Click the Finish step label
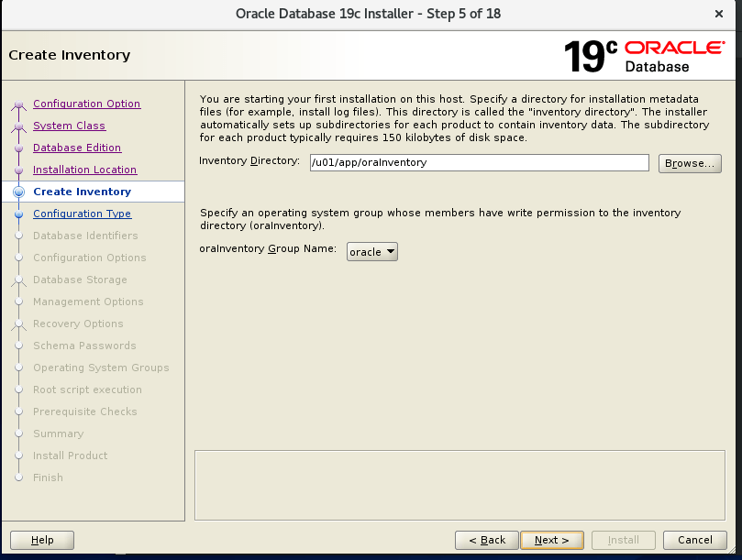742x560 pixels. coord(48,478)
